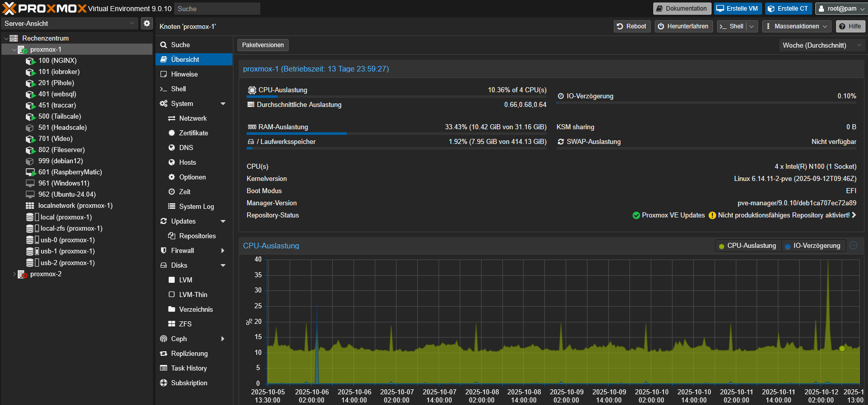The width and height of the screenshot is (868, 405).
Task: Click the circular minus icon on CPU chart
Action: [x=853, y=246]
